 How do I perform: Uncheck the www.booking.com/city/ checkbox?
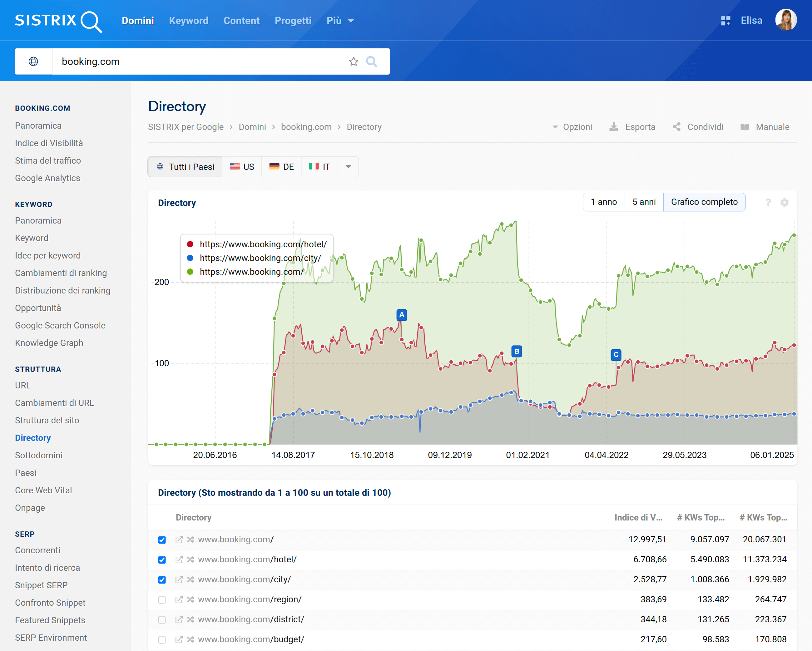162,580
